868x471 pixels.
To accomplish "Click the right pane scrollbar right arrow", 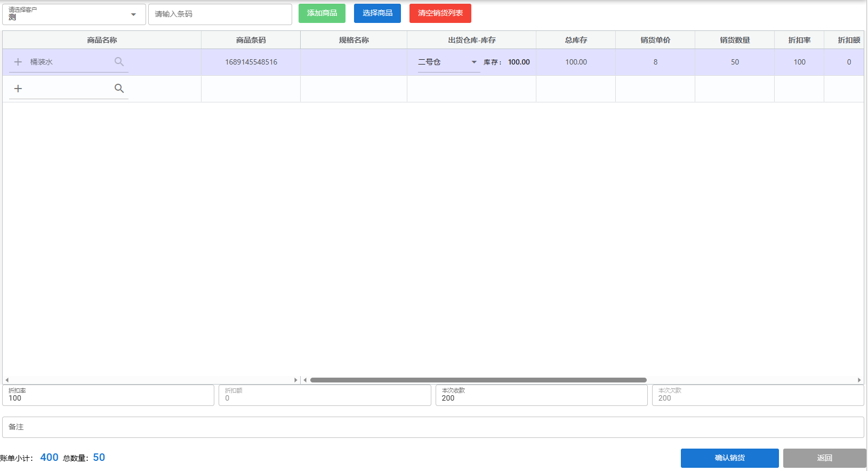I will 859,380.
